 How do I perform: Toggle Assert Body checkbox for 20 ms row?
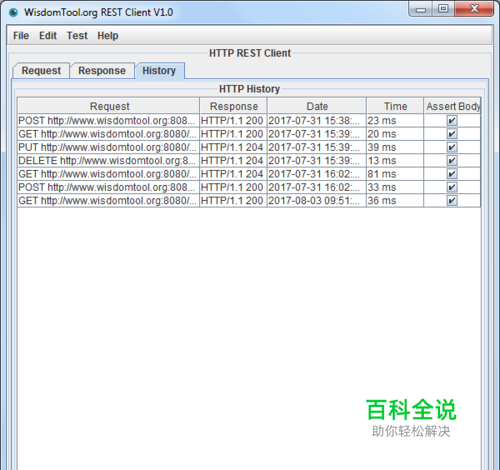coord(452,134)
